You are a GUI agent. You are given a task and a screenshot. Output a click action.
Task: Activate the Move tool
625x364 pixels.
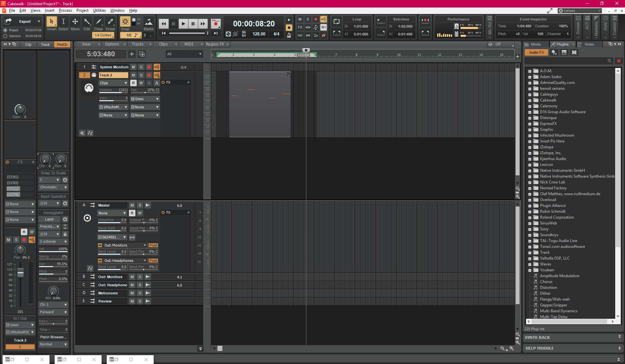coord(75,21)
